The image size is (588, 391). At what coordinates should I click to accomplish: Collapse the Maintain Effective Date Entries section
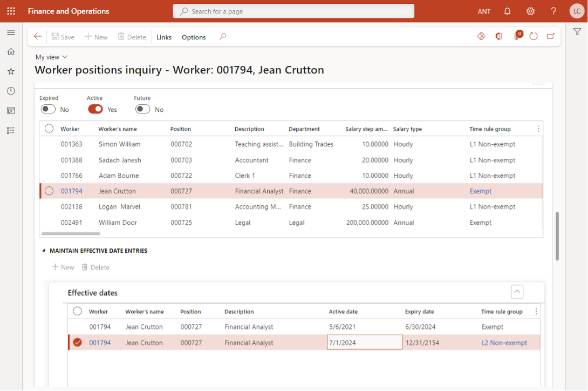43,251
